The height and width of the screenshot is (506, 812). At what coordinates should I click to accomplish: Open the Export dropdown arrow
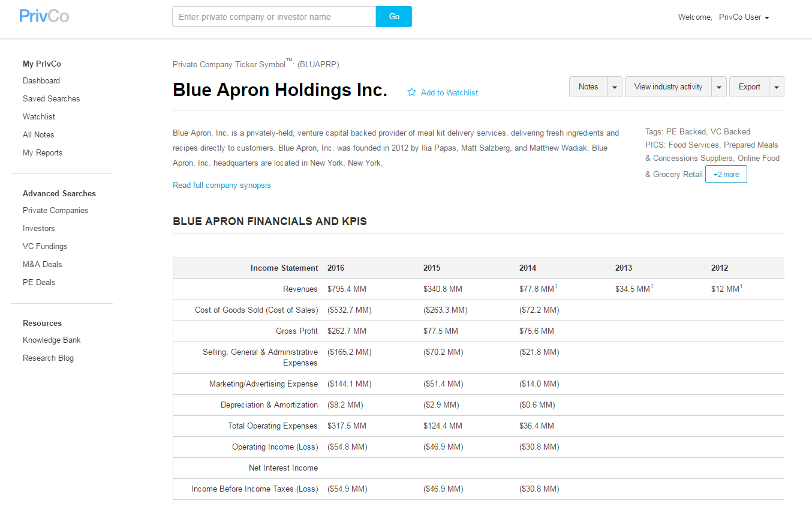pos(777,87)
